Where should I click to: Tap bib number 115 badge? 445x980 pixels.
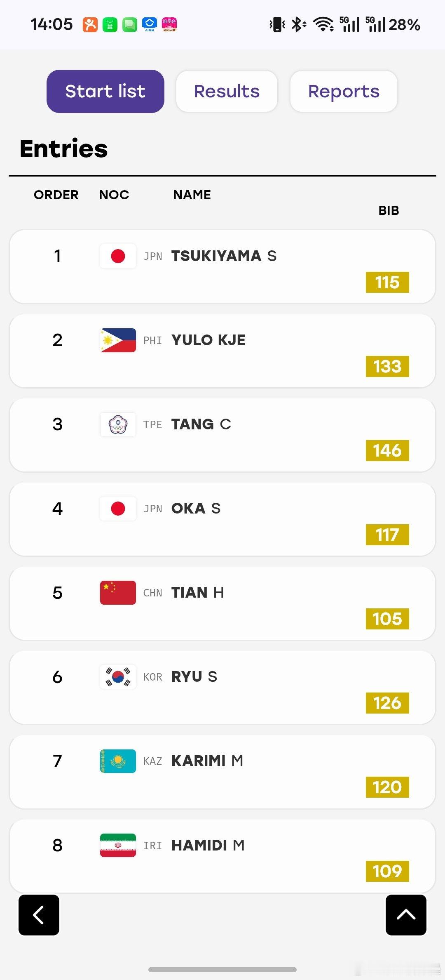click(x=387, y=283)
